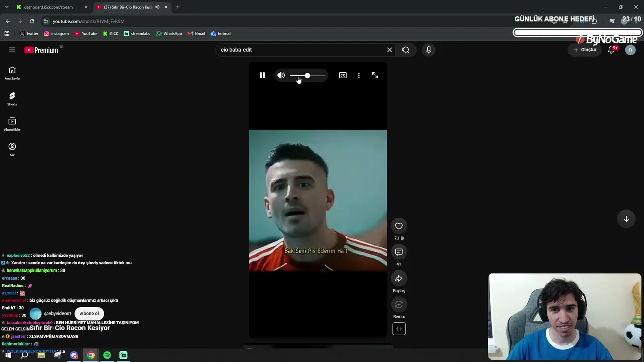Go to next Short with down arrow
Viewport: 644px width, 362px height.
(626, 219)
